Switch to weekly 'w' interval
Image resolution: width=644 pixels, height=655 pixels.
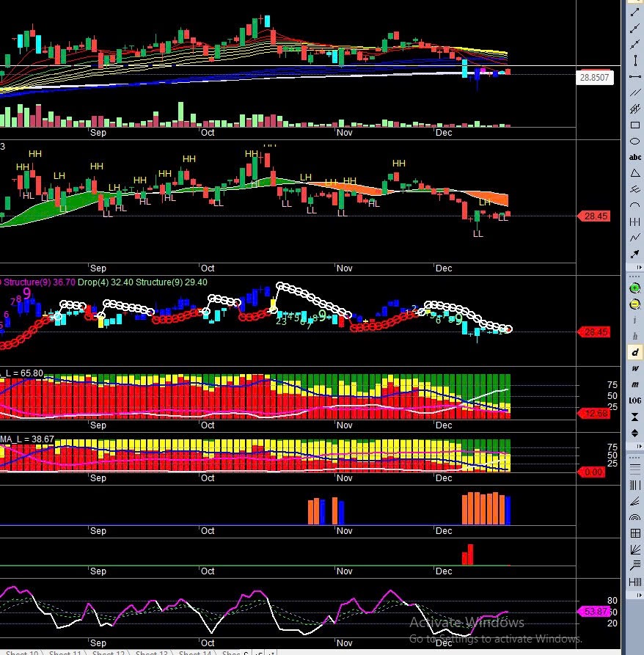tap(634, 368)
